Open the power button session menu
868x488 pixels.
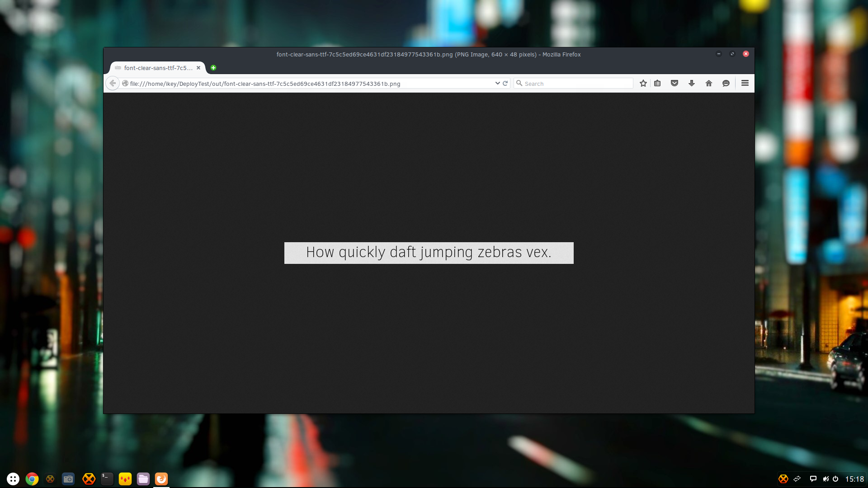(x=835, y=479)
